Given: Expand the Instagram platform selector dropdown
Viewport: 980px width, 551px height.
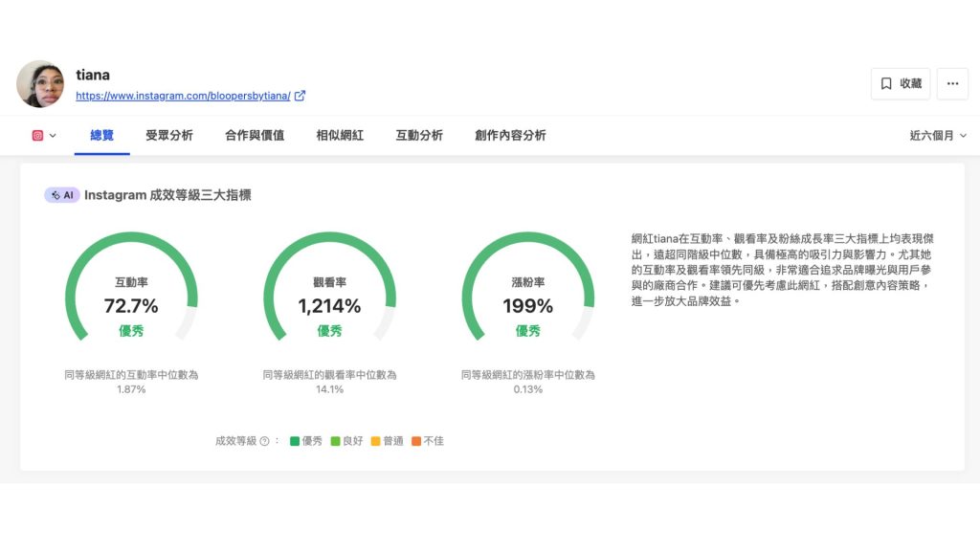Looking at the screenshot, I should pos(53,136).
